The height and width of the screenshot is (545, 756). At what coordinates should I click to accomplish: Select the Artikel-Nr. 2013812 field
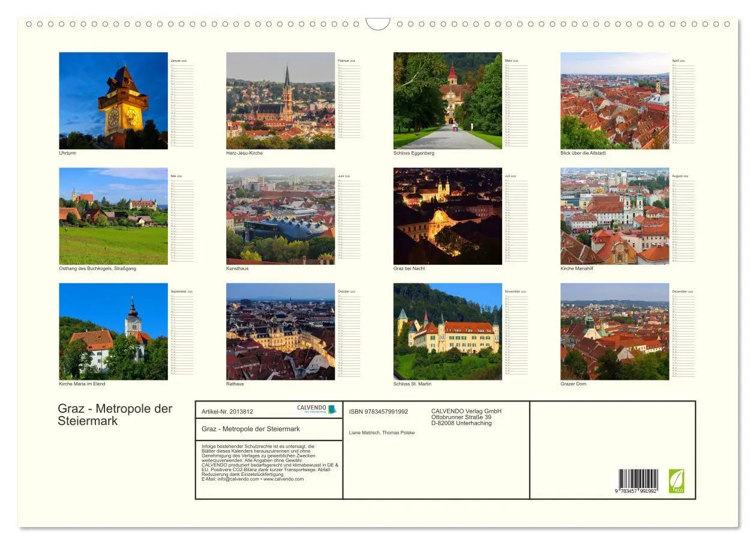tap(228, 412)
